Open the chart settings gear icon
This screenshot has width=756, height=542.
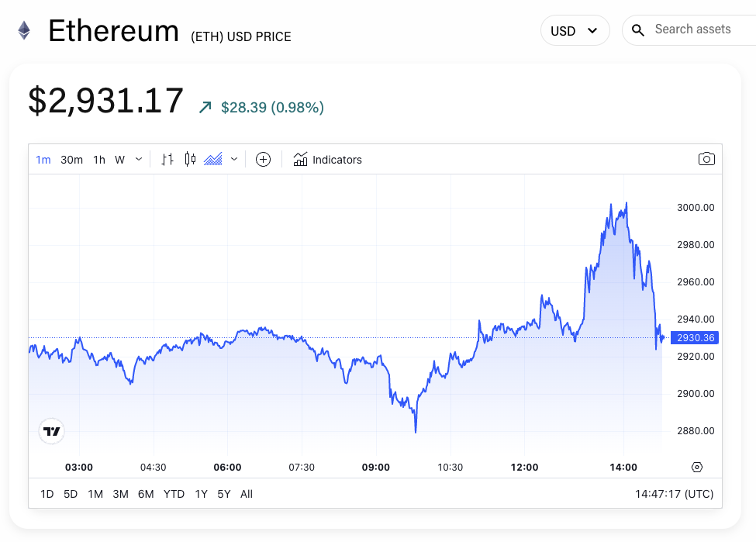coord(696,467)
